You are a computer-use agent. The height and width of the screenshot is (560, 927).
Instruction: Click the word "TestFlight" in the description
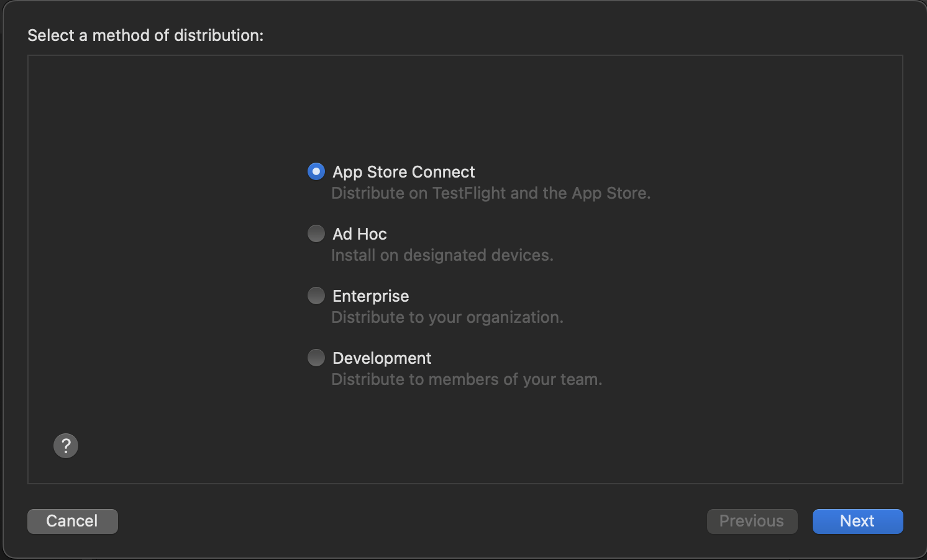click(x=469, y=193)
